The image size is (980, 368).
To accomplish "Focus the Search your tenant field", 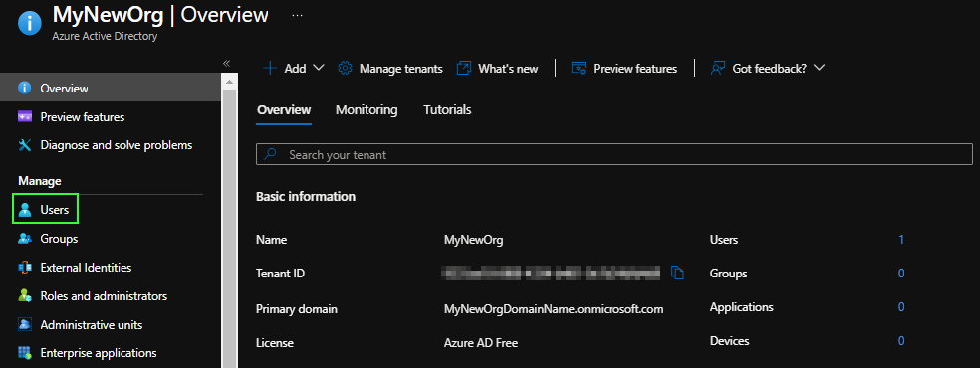I will (x=614, y=154).
